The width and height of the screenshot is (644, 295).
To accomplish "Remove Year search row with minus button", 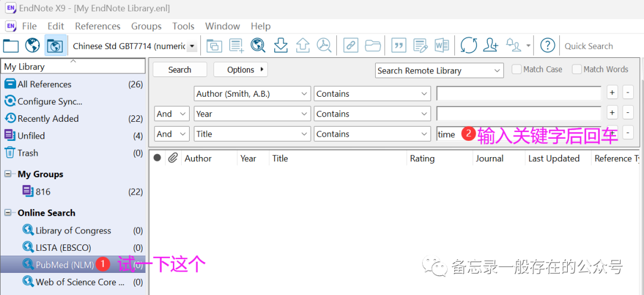I will 628,112.
